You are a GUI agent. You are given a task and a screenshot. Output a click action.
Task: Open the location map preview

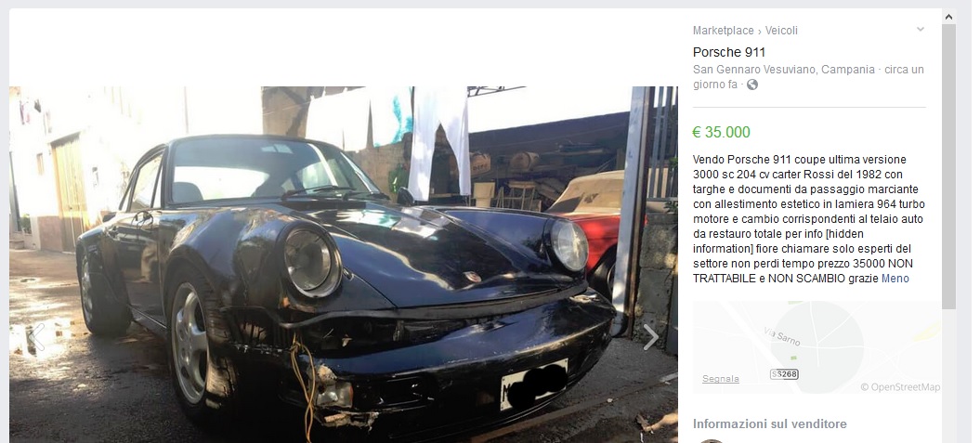(817, 347)
